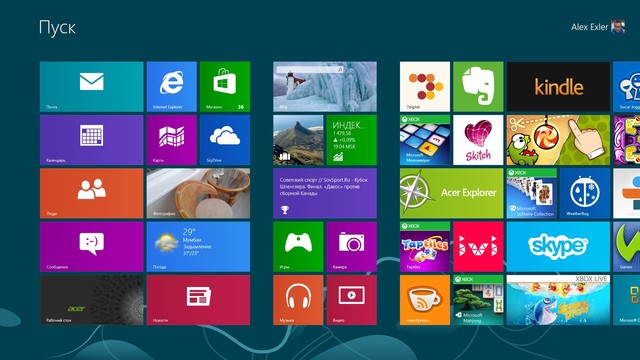Launch Microsoft Minesweeper tile
Image resolution: width=640 pixels, height=360 pixels.
point(425,140)
